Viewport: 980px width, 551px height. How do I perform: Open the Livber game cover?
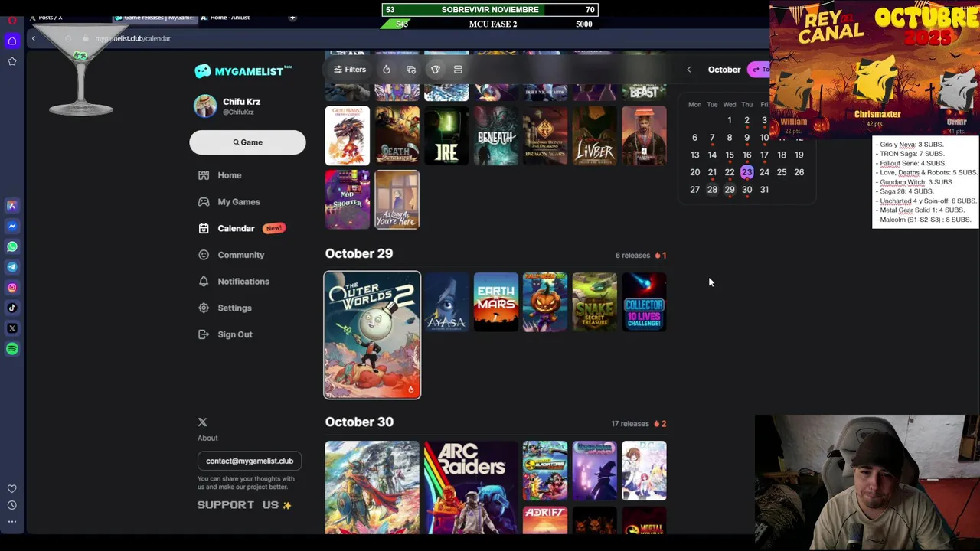[595, 136]
